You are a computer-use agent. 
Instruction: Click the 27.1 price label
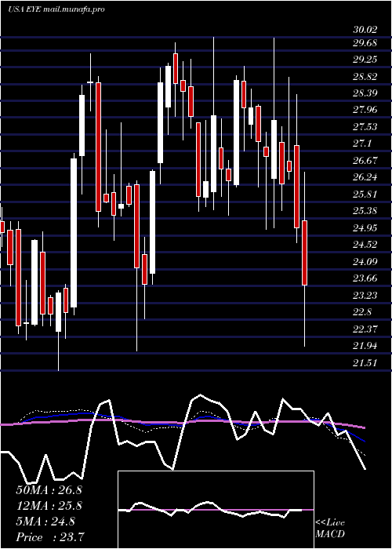click(362, 144)
